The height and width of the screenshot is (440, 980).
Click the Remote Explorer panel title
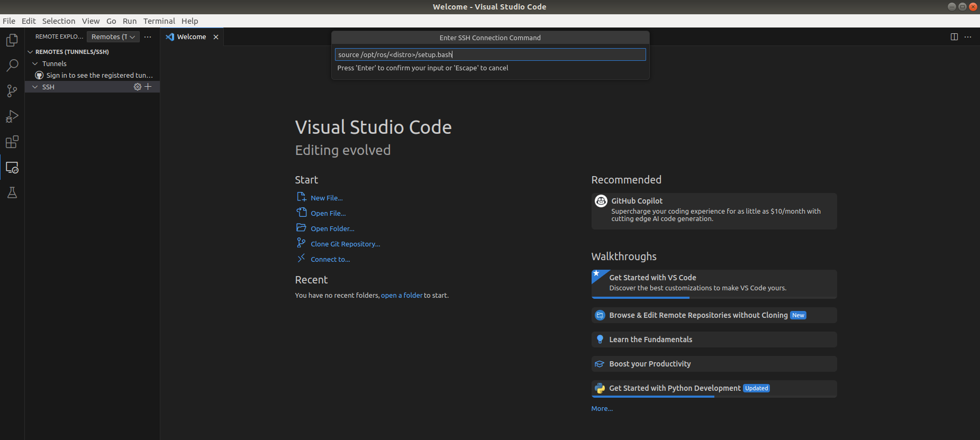(59, 37)
